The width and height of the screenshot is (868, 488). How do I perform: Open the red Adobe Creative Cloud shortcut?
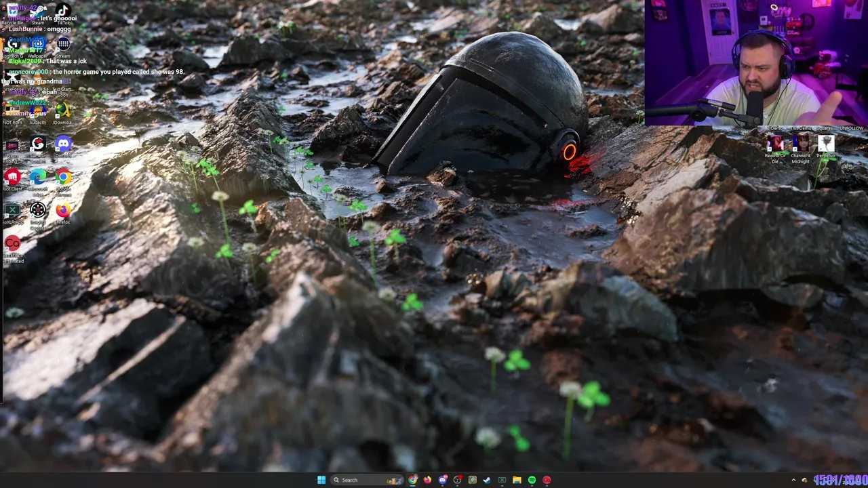pyautogui.click(x=12, y=245)
